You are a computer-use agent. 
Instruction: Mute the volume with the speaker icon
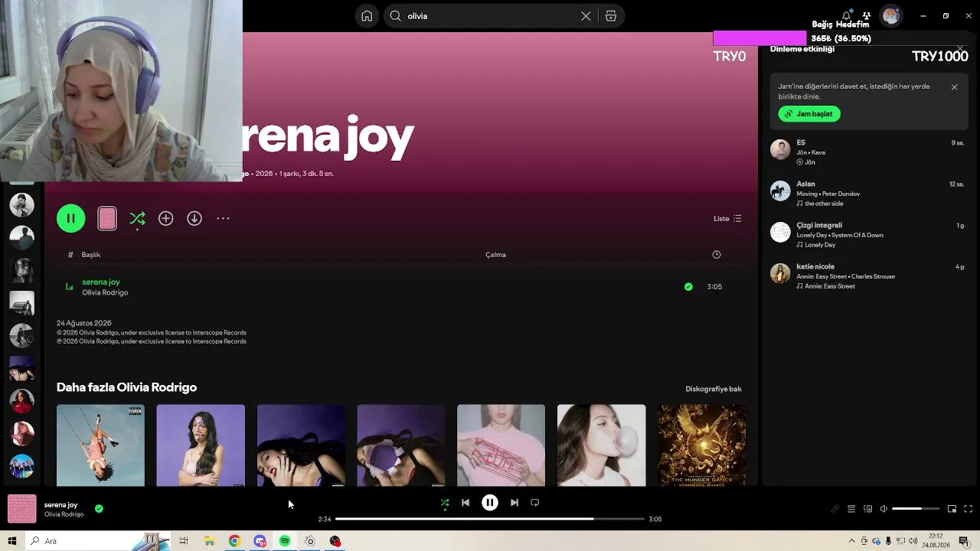884,509
